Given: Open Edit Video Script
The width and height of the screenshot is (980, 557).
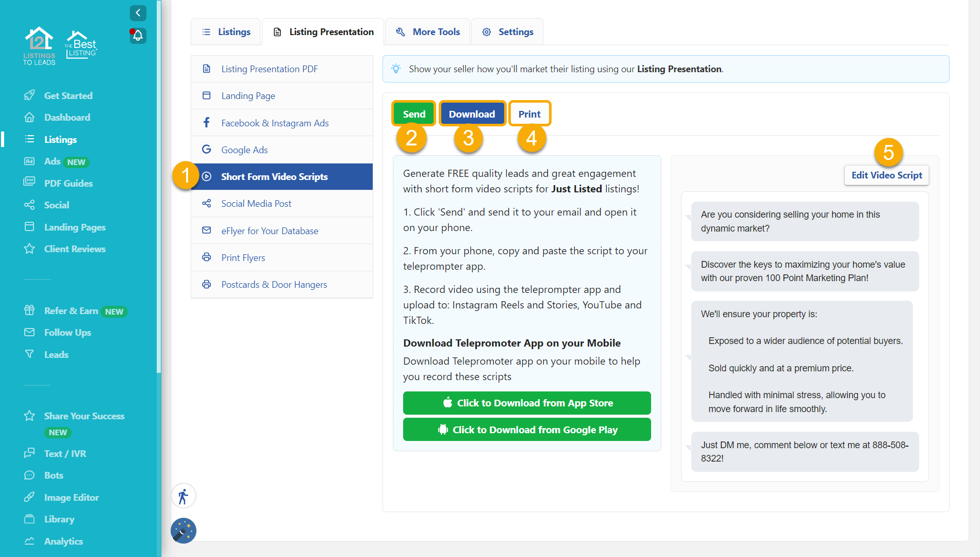Looking at the screenshot, I should point(886,175).
